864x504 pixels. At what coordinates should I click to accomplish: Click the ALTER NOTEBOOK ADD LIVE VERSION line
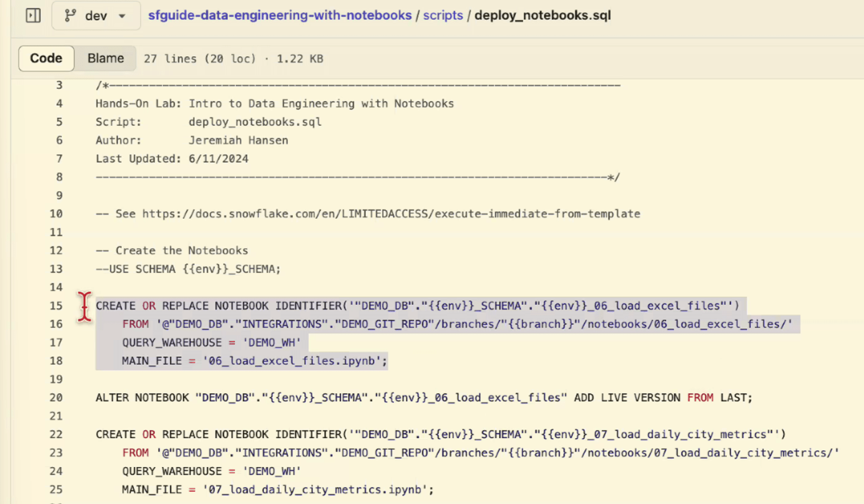click(424, 397)
